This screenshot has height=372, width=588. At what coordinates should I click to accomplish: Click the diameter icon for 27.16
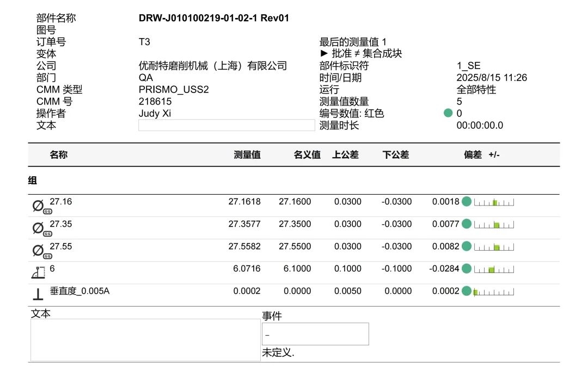coord(38,206)
